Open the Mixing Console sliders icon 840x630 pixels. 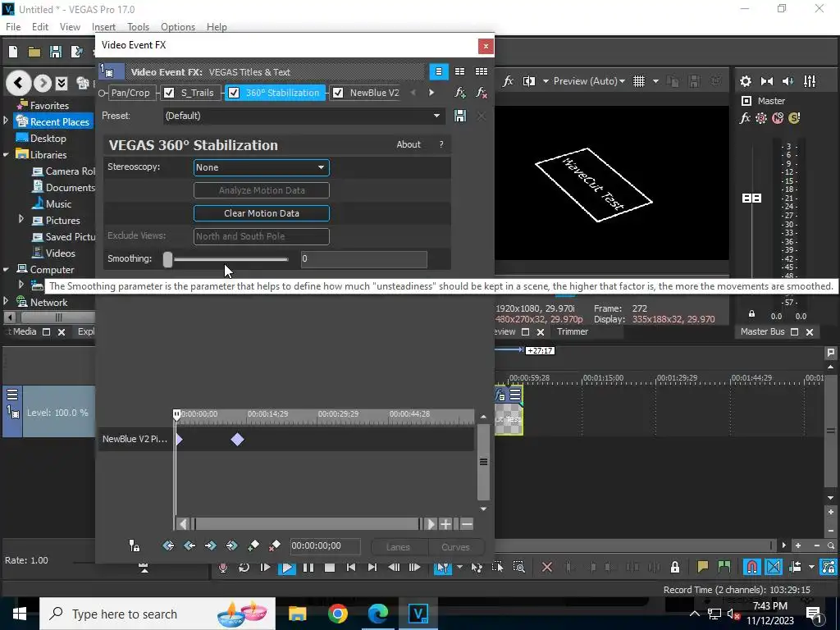(x=810, y=81)
